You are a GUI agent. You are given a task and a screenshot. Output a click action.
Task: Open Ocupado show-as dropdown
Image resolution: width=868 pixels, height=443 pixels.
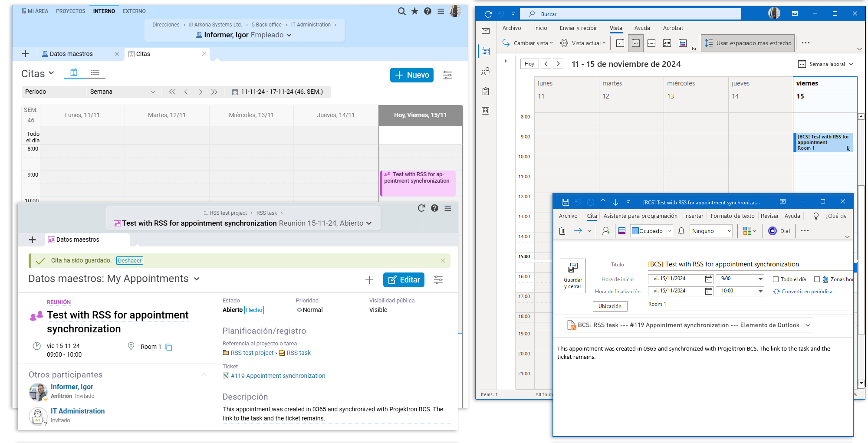click(670, 231)
